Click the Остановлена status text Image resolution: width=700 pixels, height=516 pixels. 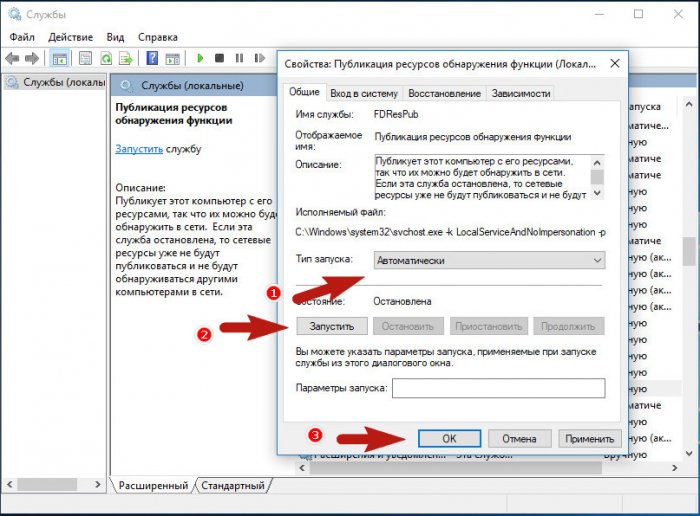pyautogui.click(x=402, y=301)
